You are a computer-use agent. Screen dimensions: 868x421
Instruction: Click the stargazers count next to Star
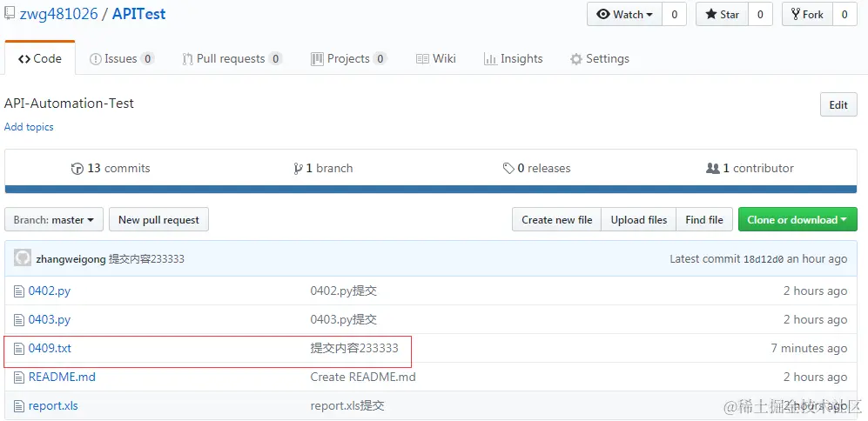coord(760,15)
